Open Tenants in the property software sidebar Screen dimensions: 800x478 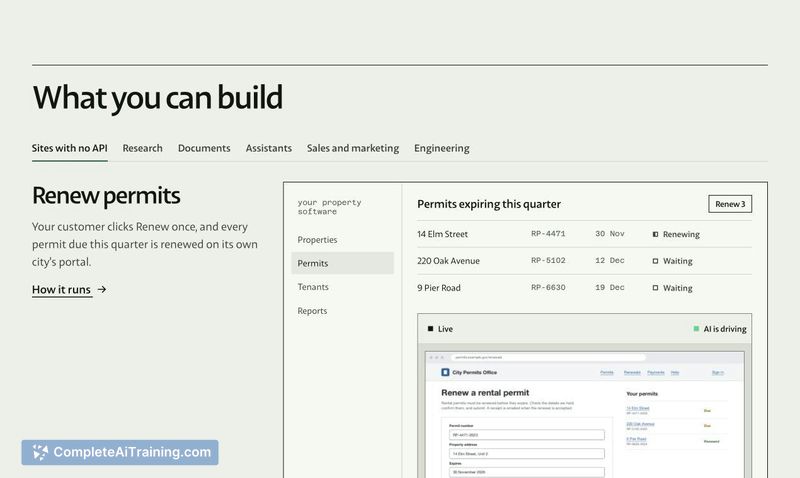(313, 287)
